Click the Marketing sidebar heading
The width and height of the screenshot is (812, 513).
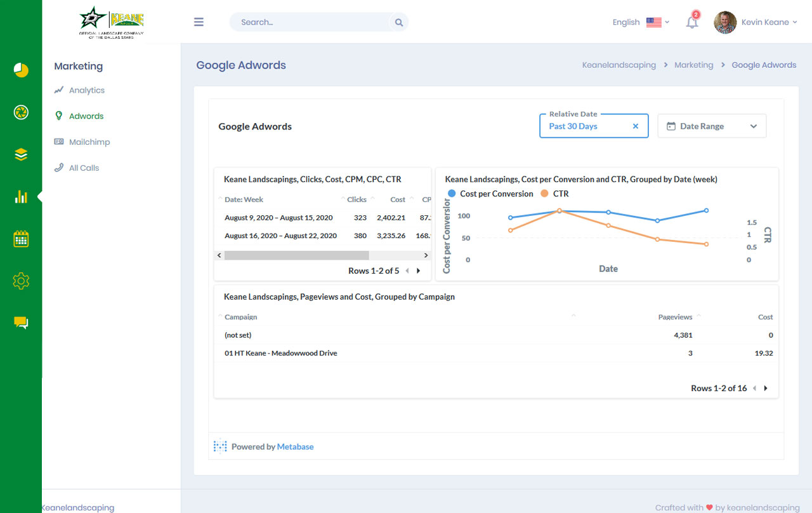point(78,66)
